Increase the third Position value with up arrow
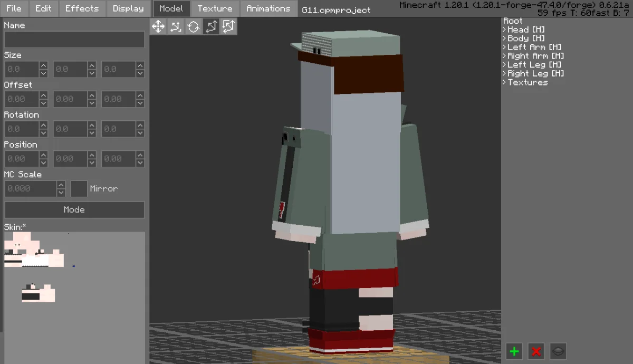633x364 pixels. (x=140, y=155)
